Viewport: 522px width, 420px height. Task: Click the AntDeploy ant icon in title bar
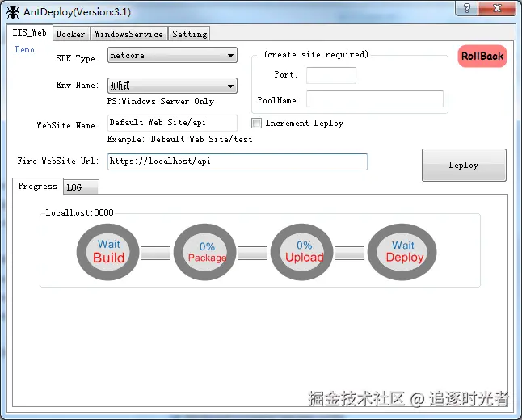point(13,12)
